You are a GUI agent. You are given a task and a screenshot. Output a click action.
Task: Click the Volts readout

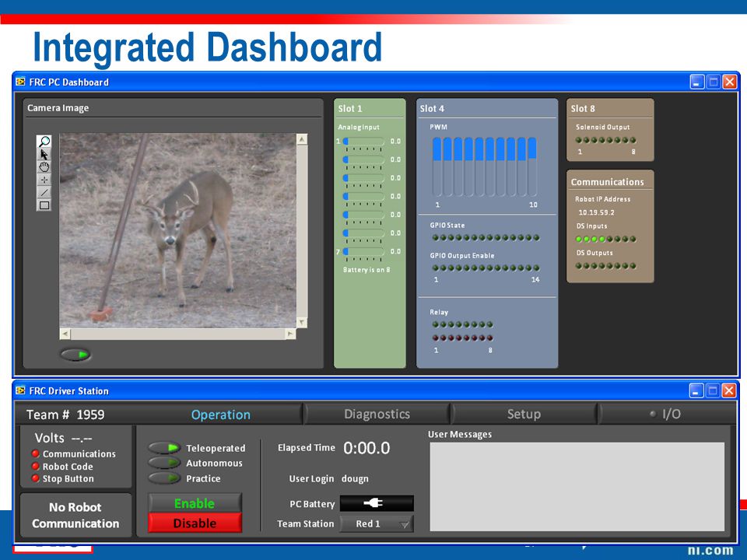63,438
